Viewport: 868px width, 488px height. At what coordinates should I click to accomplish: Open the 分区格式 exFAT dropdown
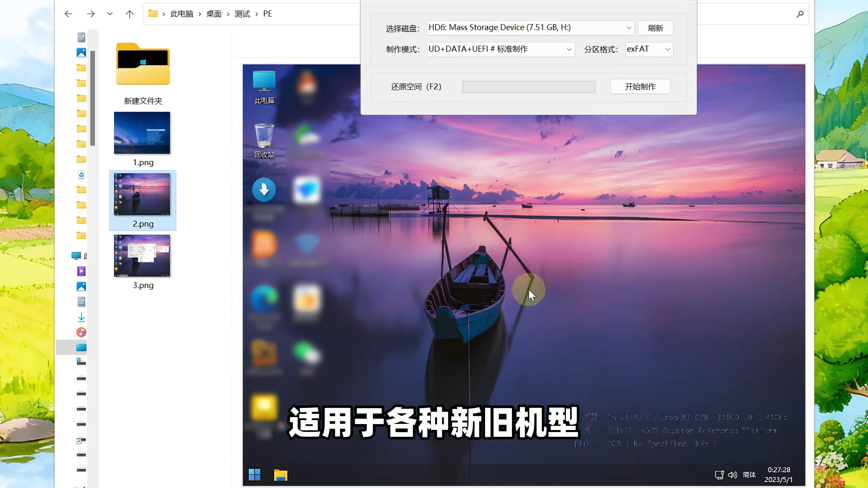click(x=667, y=49)
